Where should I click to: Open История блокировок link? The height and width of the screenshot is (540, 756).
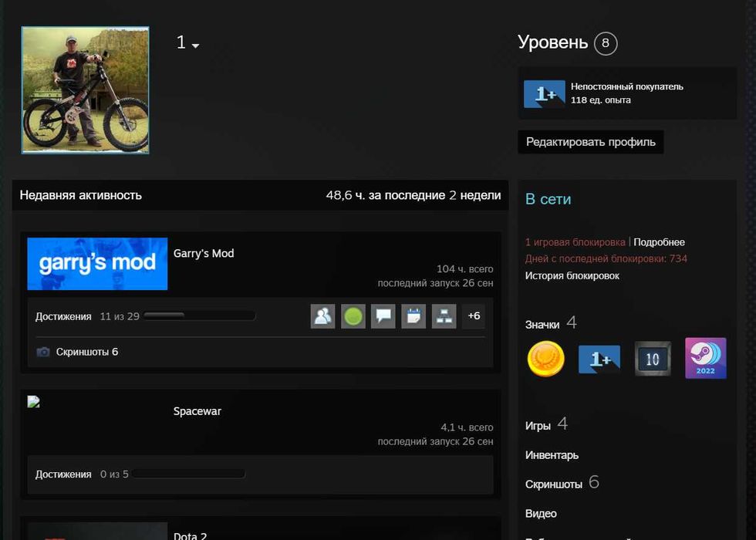(x=572, y=276)
